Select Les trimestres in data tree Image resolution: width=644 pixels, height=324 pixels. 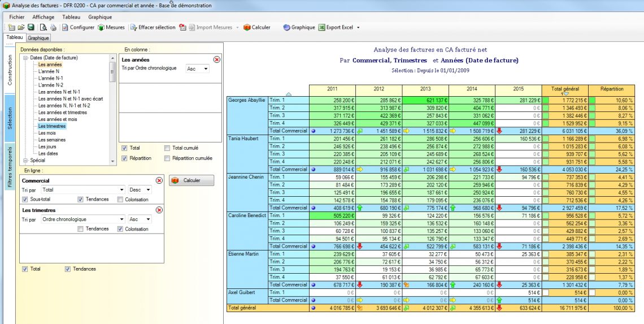pyautogui.click(x=52, y=126)
